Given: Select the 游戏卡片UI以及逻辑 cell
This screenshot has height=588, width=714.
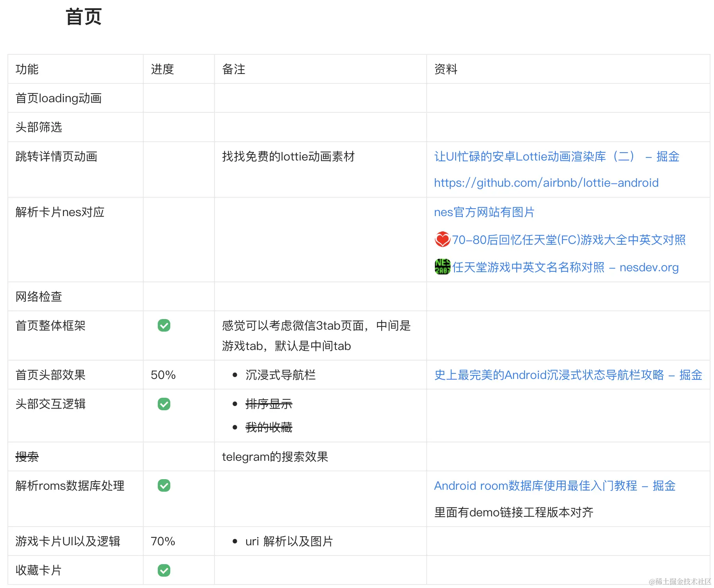Looking at the screenshot, I should [x=76, y=541].
